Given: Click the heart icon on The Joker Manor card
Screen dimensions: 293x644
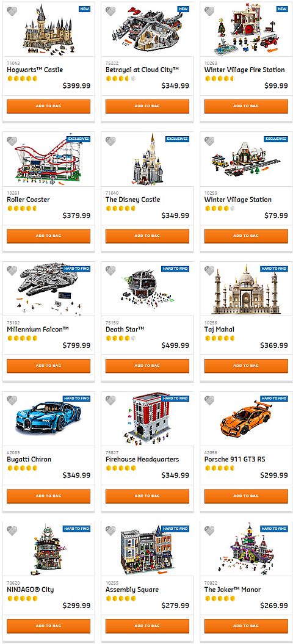Looking at the screenshot, I should click(x=209, y=530).
